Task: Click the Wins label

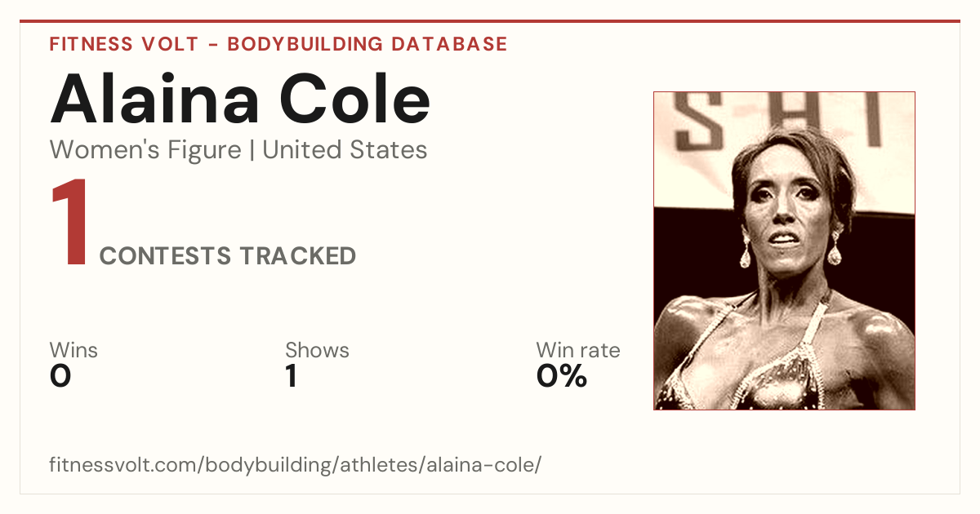Action: pyautogui.click(x=73, y=350)
